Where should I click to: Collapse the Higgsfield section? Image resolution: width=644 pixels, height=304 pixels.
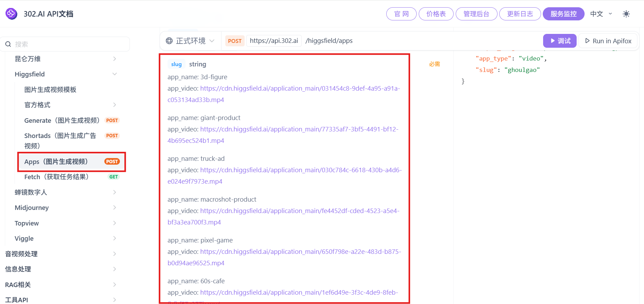115,74
